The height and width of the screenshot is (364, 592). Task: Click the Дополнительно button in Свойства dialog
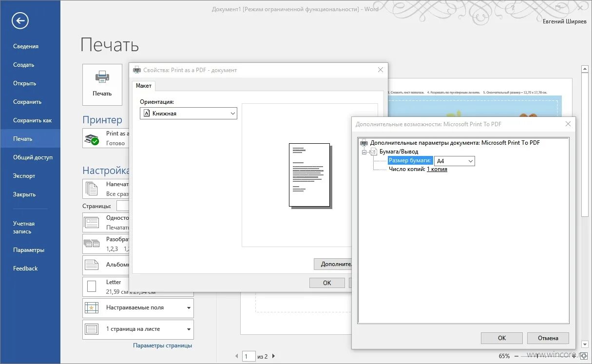click(333, 264)
